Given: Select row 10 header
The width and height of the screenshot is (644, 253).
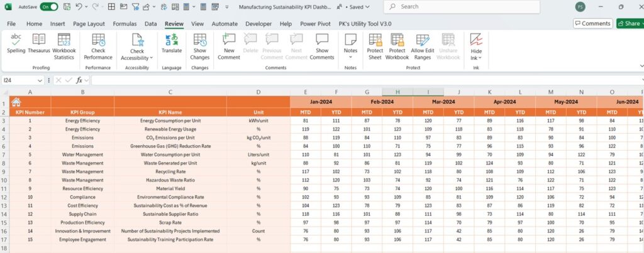Looking at the screenshot, I should click(x=4, y=180).
